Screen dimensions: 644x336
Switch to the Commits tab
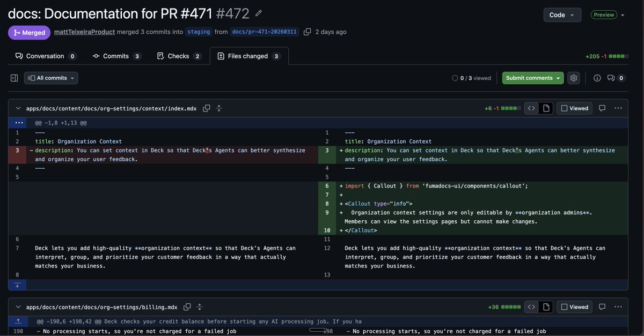pos(116,56)
